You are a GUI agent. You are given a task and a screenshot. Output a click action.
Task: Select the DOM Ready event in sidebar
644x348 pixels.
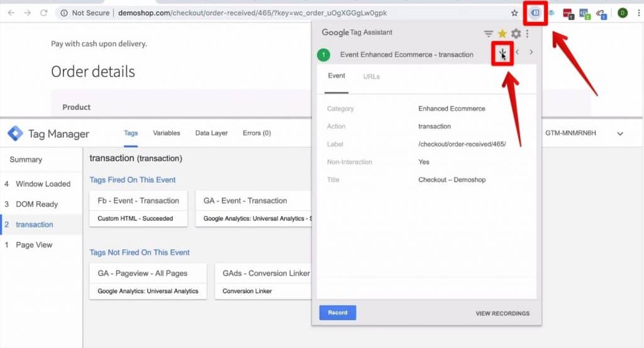(x=37, y=204)
